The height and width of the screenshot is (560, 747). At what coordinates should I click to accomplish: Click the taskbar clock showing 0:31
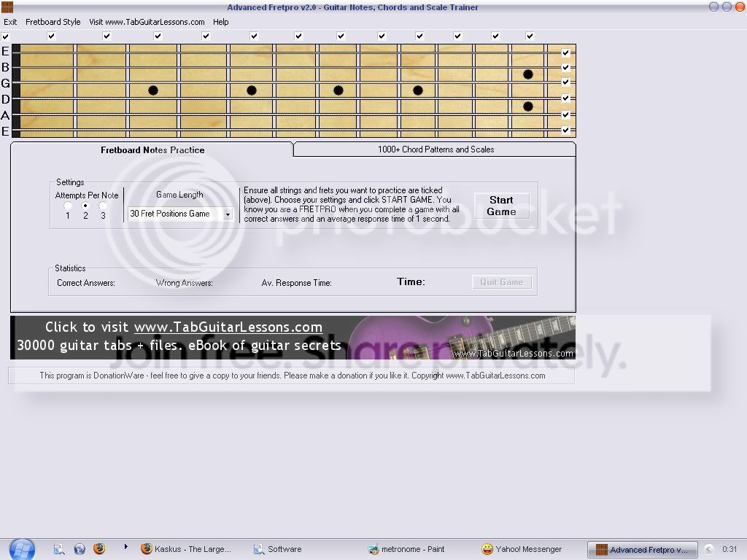tap(729, 549)
